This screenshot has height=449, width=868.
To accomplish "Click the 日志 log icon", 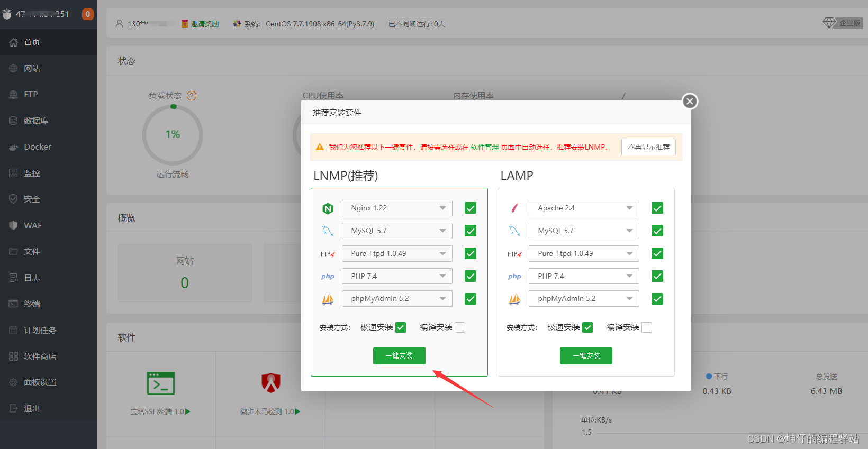I will 13,278.
